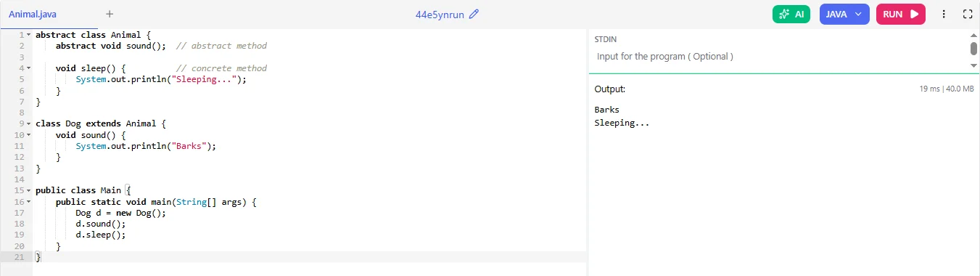Screen dimensions: 980x276
Task: Click the "// abstract method" comment
Action: click(x=221, y=46)
